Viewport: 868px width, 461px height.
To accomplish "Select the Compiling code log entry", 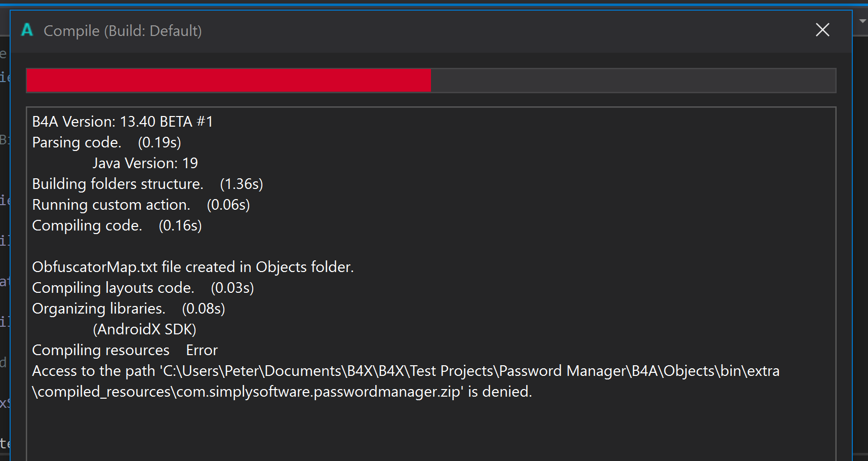I will (116, 225).
